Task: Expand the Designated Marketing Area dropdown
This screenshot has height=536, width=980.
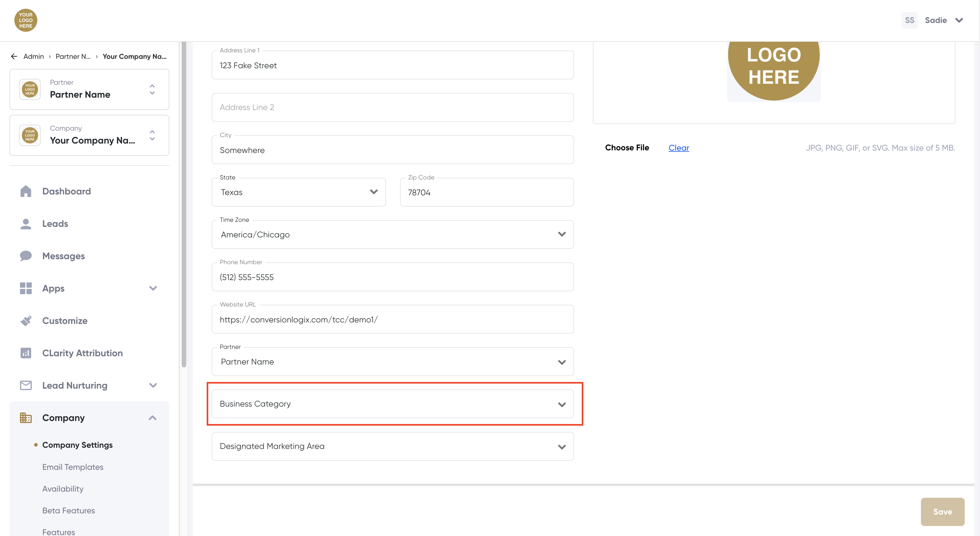Action: pyautogui.click(x=392, y=446)
